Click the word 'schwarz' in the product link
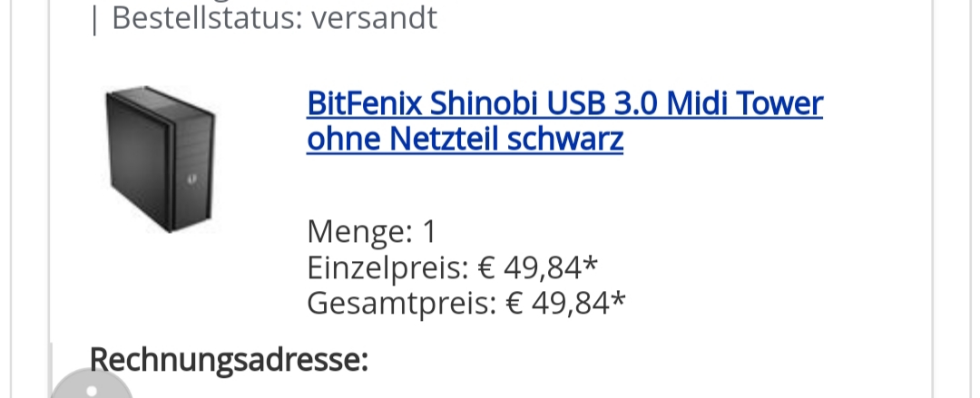The image size is (980, 398). pyautogui.click(x=565, y=139)
